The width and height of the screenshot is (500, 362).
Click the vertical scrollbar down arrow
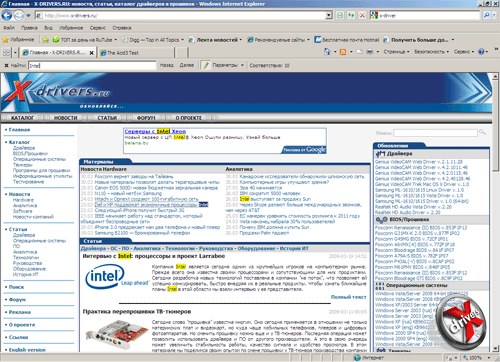(x=495, y=349)
